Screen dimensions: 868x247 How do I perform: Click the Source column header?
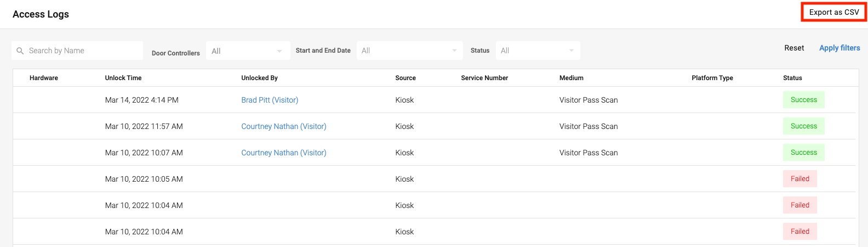(406, 78)
